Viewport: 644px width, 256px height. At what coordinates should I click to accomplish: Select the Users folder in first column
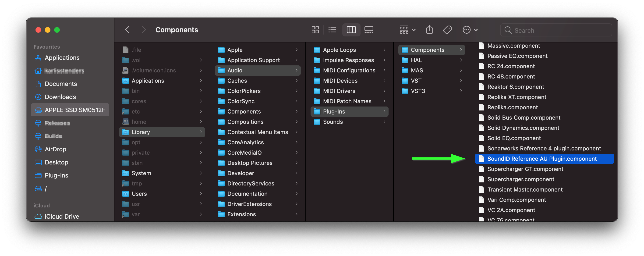(162, 193)
